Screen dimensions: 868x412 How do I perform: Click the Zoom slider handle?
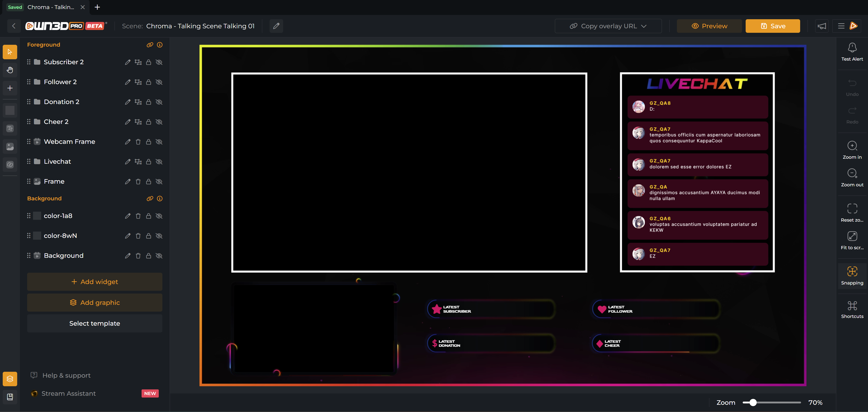753,403
